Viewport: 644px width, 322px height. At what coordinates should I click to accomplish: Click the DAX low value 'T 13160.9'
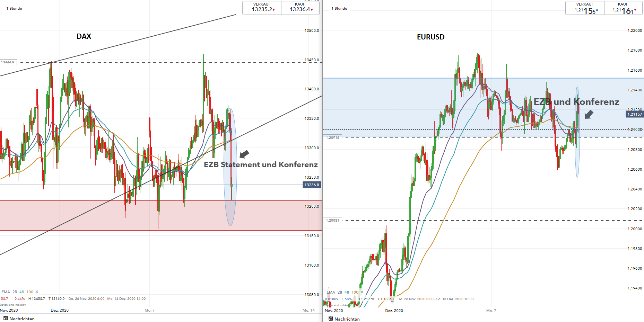tap(56, 298)
